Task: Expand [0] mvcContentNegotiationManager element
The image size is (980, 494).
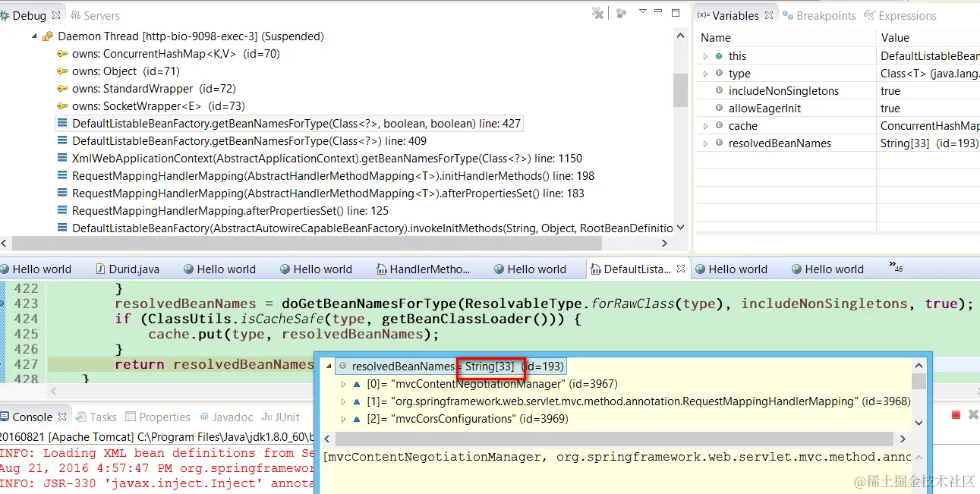Action: point(344,384)
